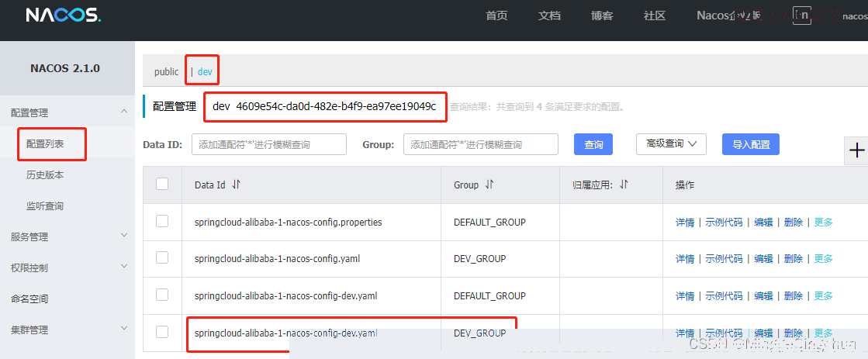Click 编辑 for nacos-config-dev.yaml DEV_GROUP row
The image size is (868, 359).
click(763, 333)
